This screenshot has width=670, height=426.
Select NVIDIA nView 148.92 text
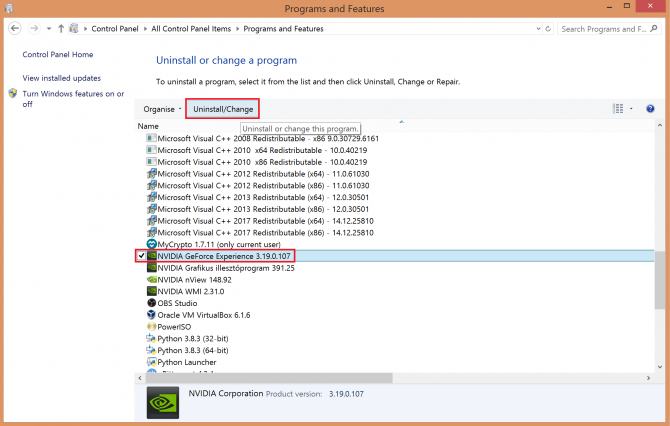tap(194, 279)
